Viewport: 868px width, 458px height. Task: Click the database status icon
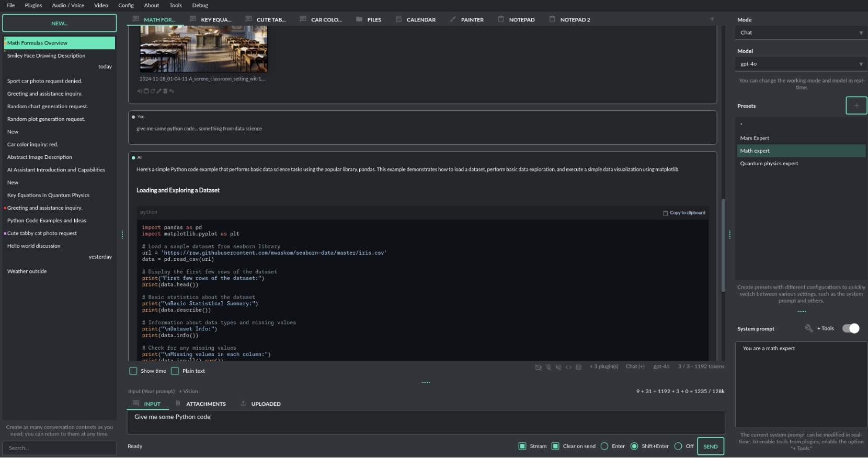(x=578, y=367)
